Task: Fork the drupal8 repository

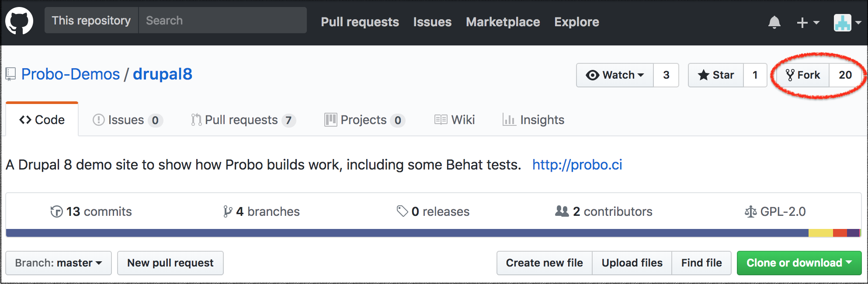Action: click(803, 75)
